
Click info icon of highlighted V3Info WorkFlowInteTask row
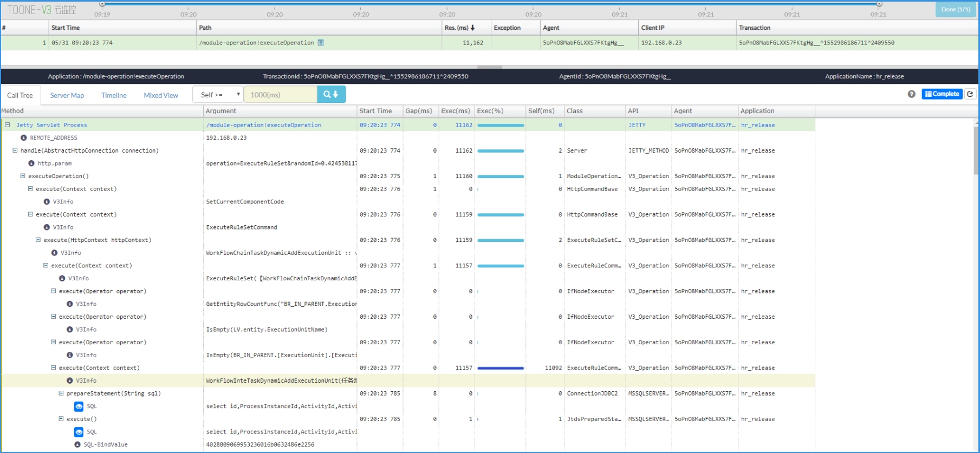tap(69, 381)
